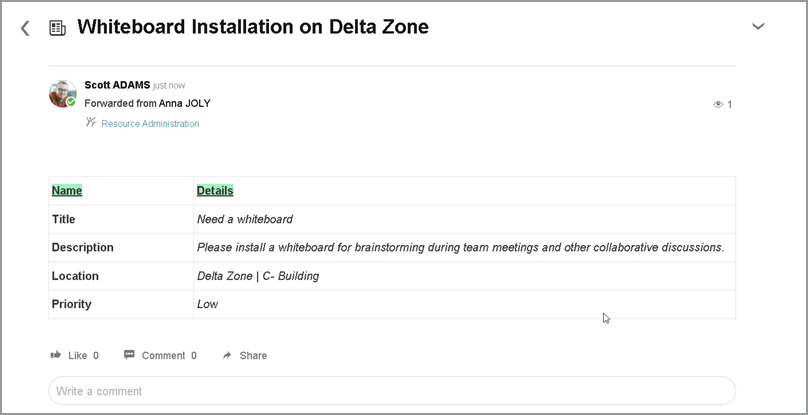This screenshot has height=415, width=808.
Task: Click the Share arrow icon
Action: (227, 355)
